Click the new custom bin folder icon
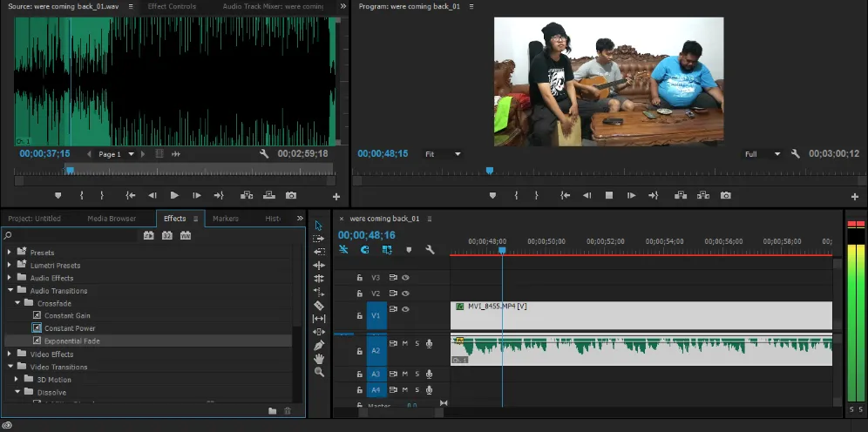The width and height of the screenshot is (868, 432). pos(272,410)
